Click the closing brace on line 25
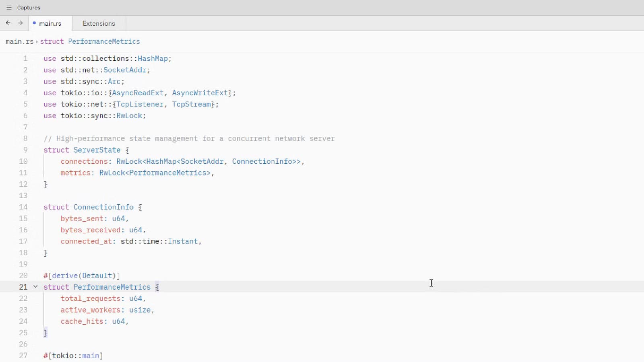The width and height of the screenshot is (644, 362). click(x=45, y=333)
